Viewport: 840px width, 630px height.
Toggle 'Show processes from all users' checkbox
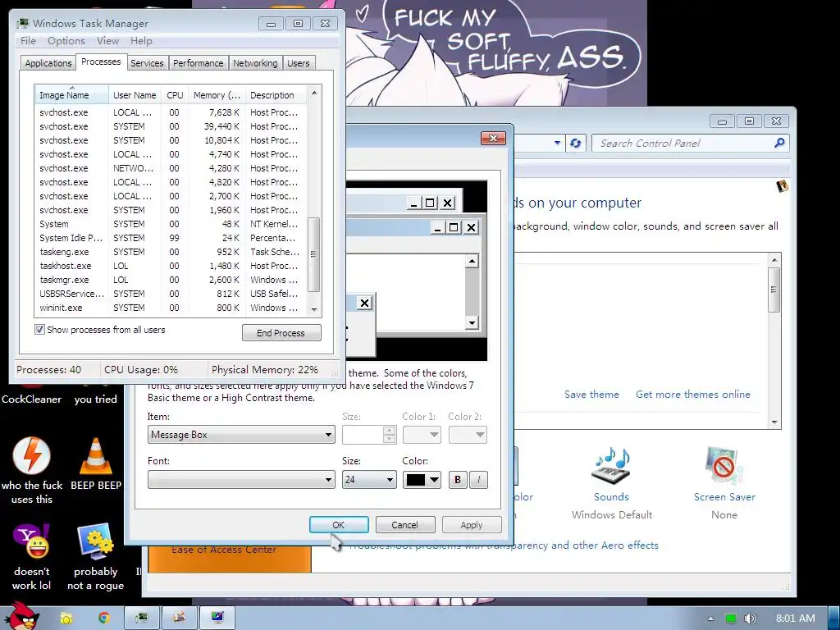pos(39,330)
